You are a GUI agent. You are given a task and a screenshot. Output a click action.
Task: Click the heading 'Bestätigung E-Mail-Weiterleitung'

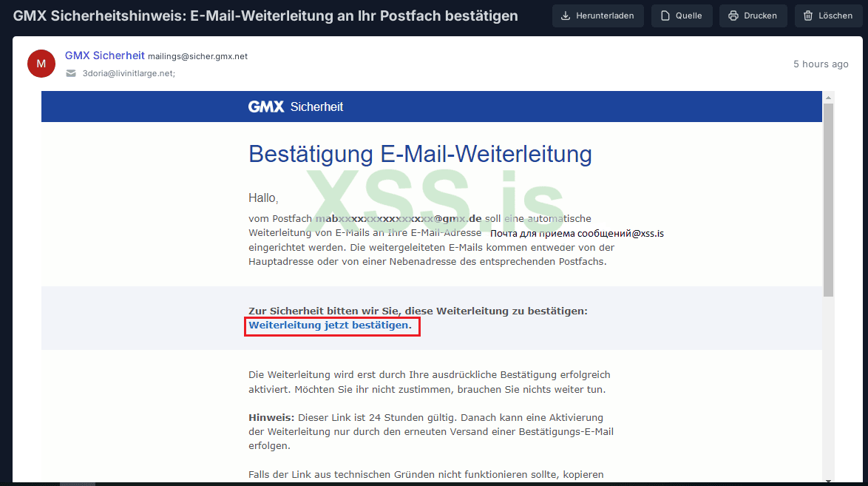click(x=420, y=154)
